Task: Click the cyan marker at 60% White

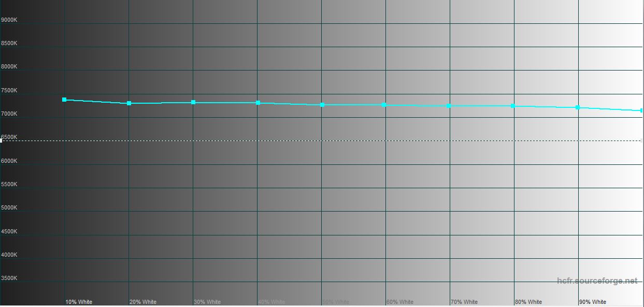Action: pos(384,105)
